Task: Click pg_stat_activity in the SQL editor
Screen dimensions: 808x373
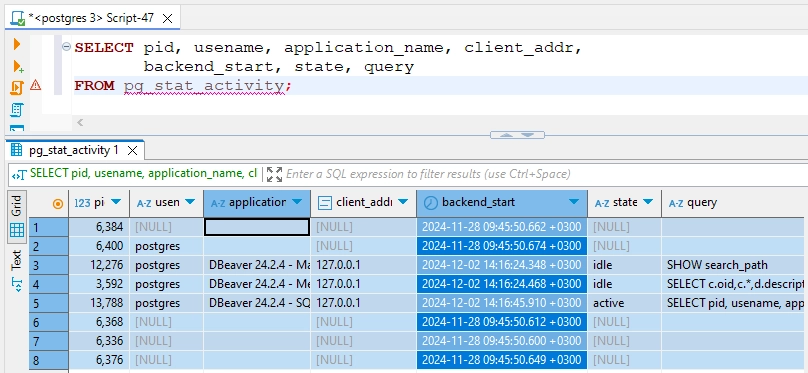Action: pyautogui.click(x=204, y=86)
